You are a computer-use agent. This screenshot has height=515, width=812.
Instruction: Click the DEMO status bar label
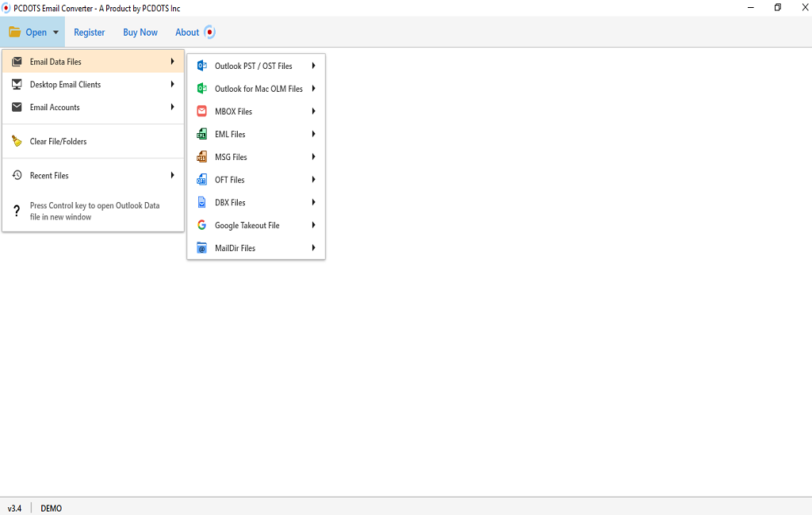[x=52, y=509]
